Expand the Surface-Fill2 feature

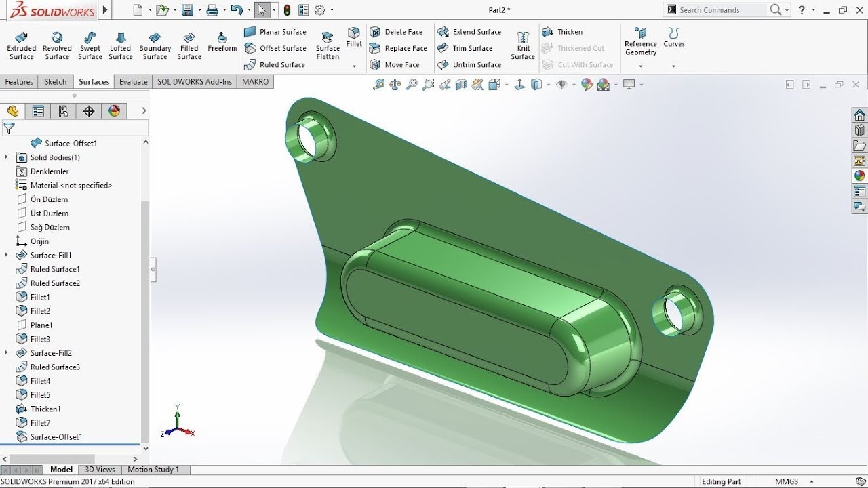(7, 353)
